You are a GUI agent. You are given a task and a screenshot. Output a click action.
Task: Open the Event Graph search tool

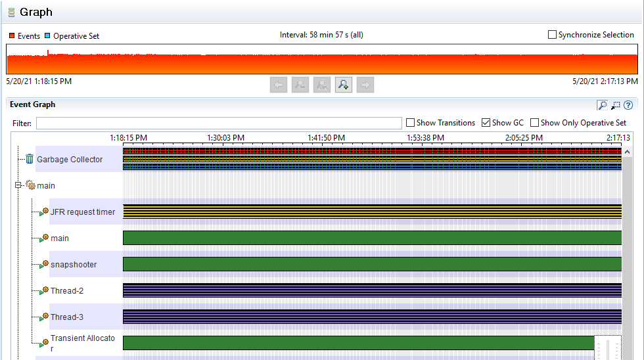tap(602, 105)
